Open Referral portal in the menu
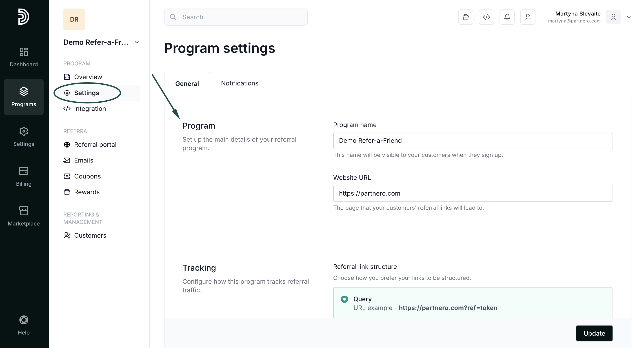Image resolution: width=644 pixels, height=348 pixels. coord(95,144)
